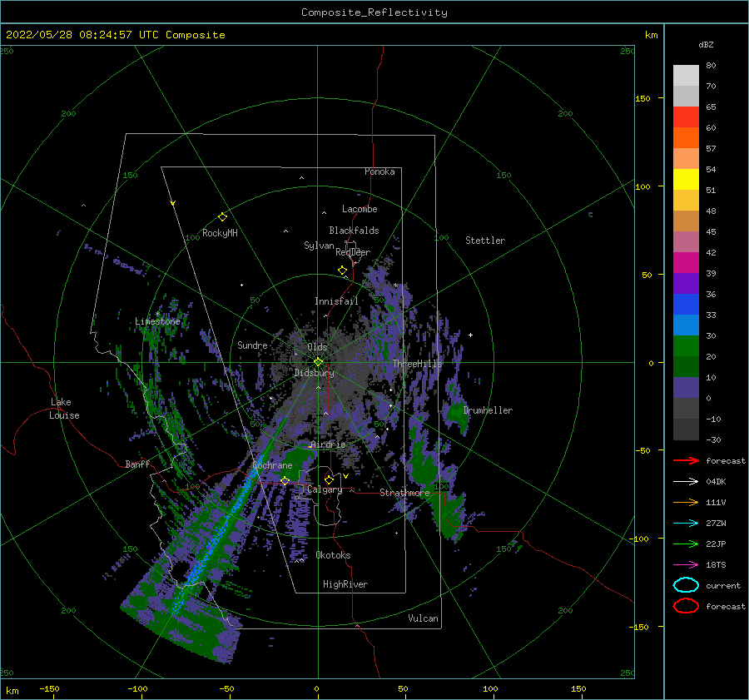Click the Olds label
This screenshot has height=700, width=749.
click(317, 347)
